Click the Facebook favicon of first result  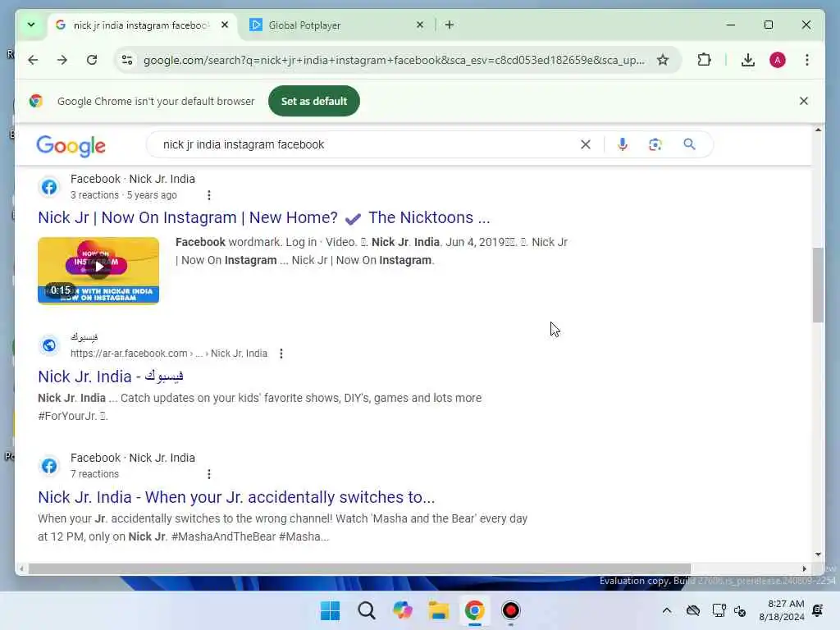49,187
